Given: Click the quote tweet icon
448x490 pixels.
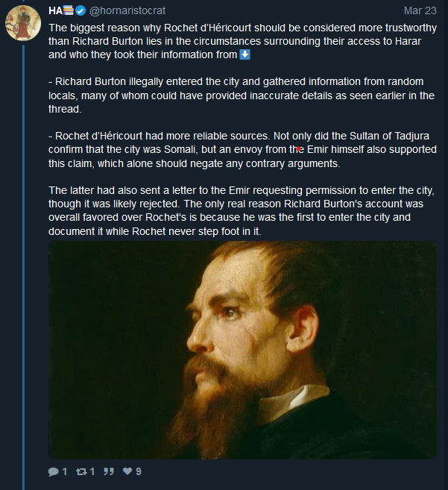Looking at the screenshot, I should [x=108, y=471].
